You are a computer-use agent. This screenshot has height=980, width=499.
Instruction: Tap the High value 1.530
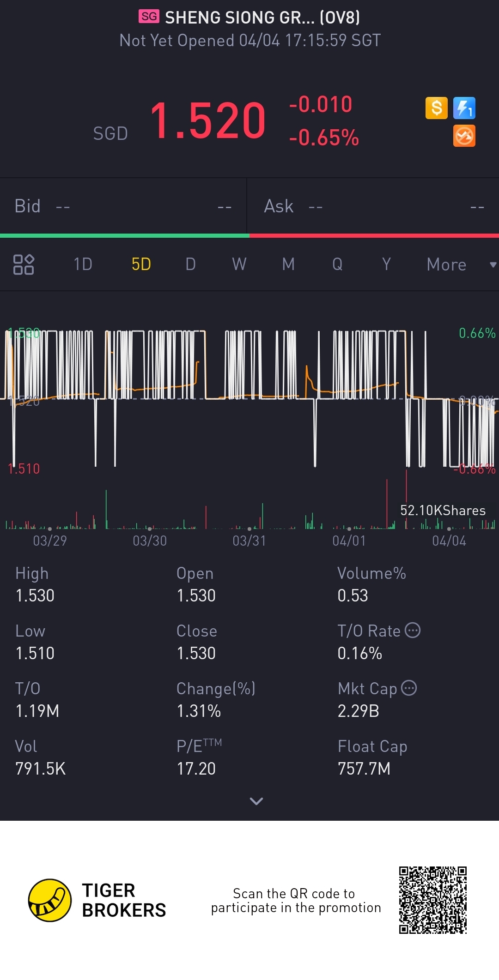click(x=35, y=595)
